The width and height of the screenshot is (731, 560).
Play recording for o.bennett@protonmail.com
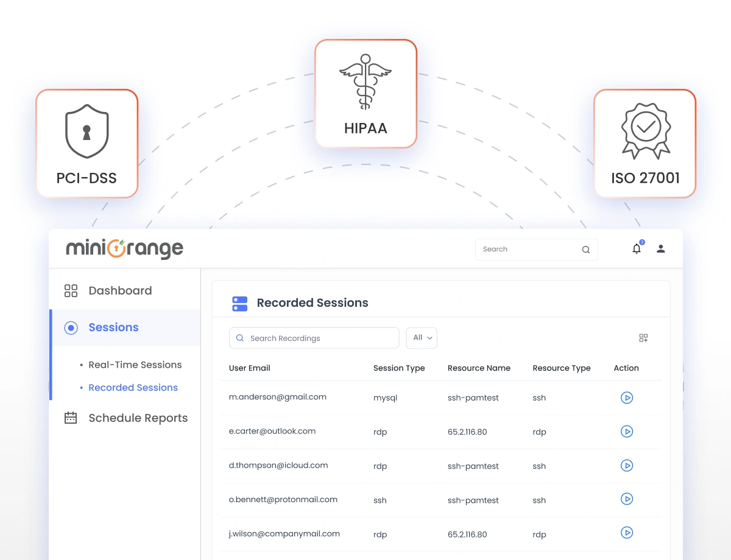[627, 499]
